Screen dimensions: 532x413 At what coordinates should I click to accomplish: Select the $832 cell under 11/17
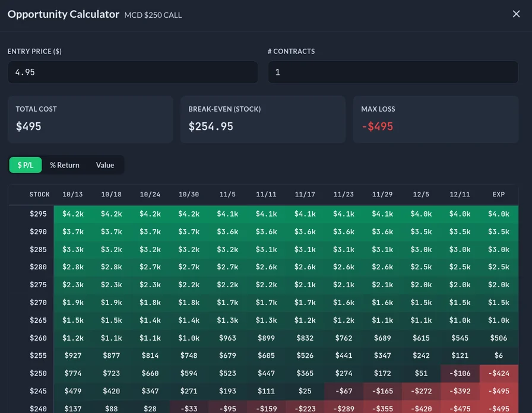click(x=305, y=338)
